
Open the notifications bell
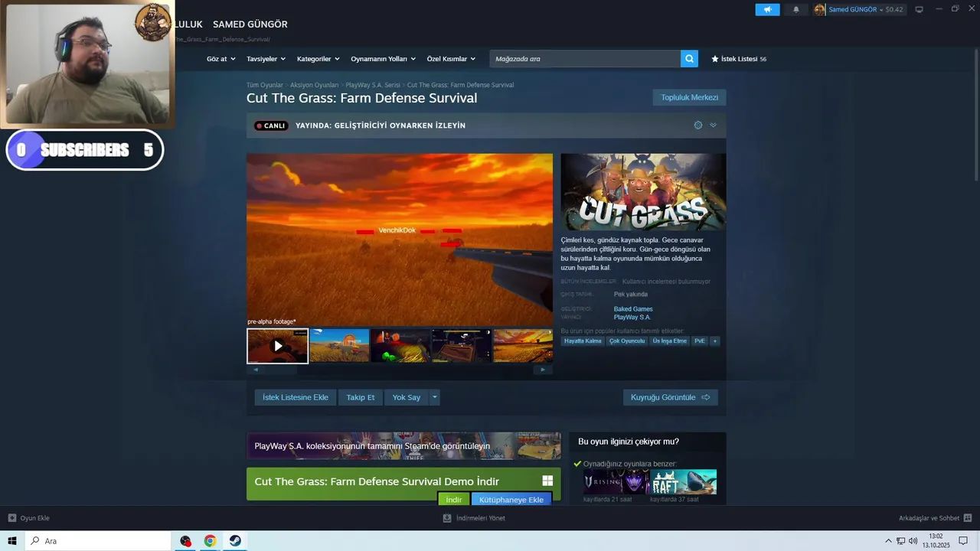(796, 9)
